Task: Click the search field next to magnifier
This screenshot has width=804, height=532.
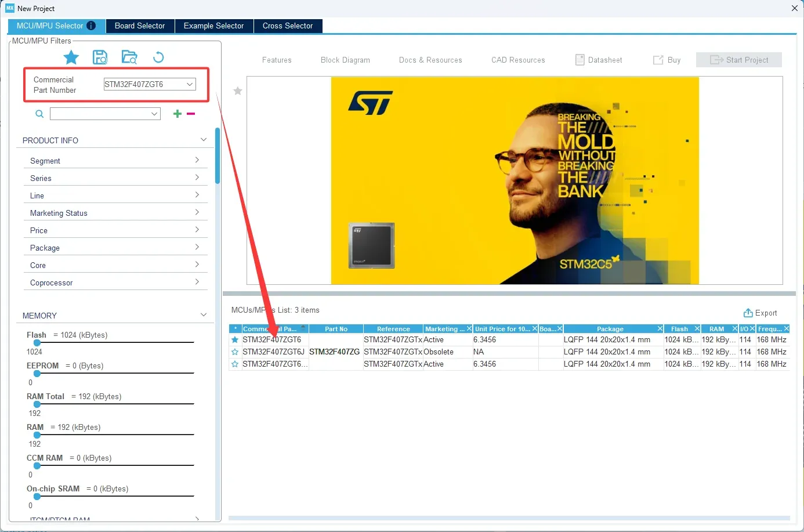Action: (x=104, y=114)
